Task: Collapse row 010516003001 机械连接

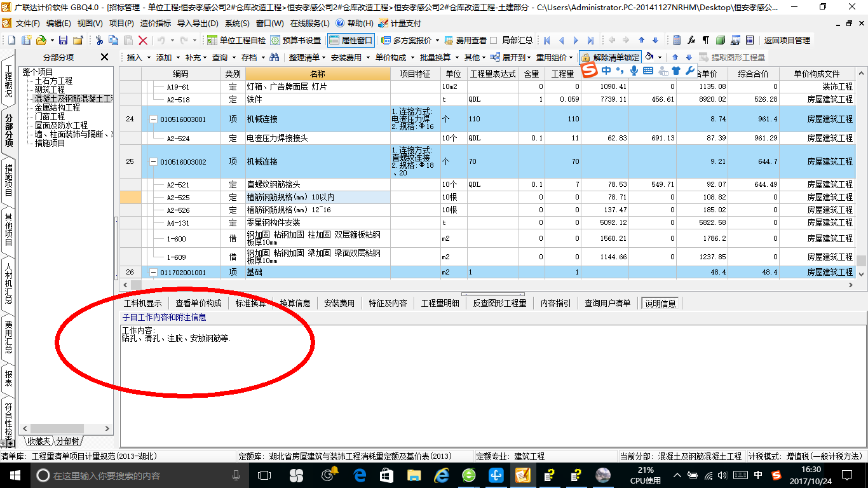Action: [153, 119]
